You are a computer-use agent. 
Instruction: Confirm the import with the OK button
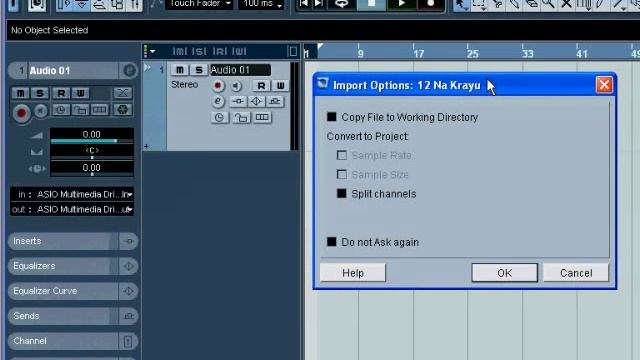tap(504, 273)
